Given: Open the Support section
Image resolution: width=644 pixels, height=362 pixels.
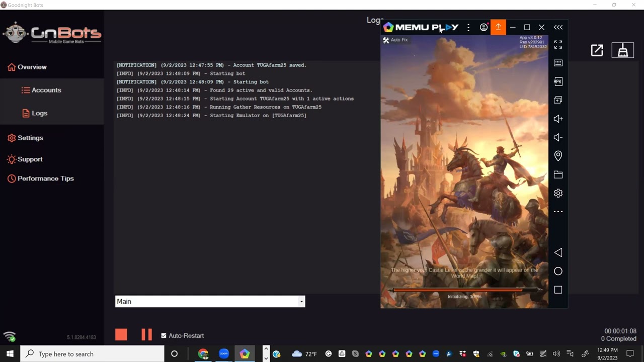Looking at the screenshot, I should coord(25,159).
